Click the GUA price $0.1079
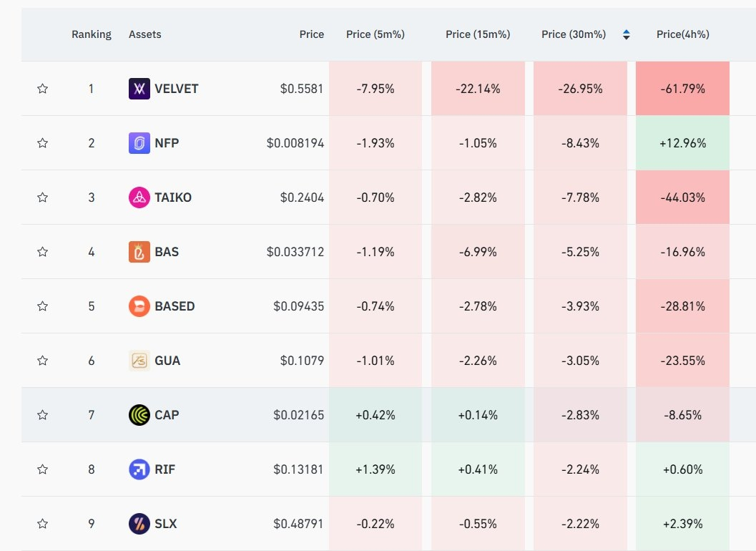This screenshot has height=551, width=756. click(302, 361)
